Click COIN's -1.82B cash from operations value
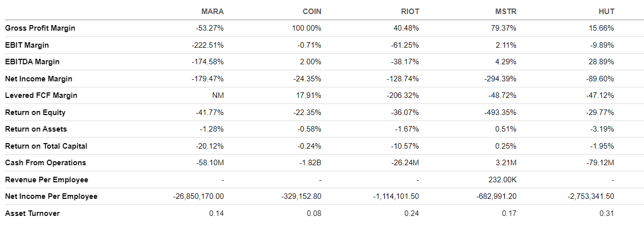Image resolution: width=644 pixels, height=232 pixels. 310,163
